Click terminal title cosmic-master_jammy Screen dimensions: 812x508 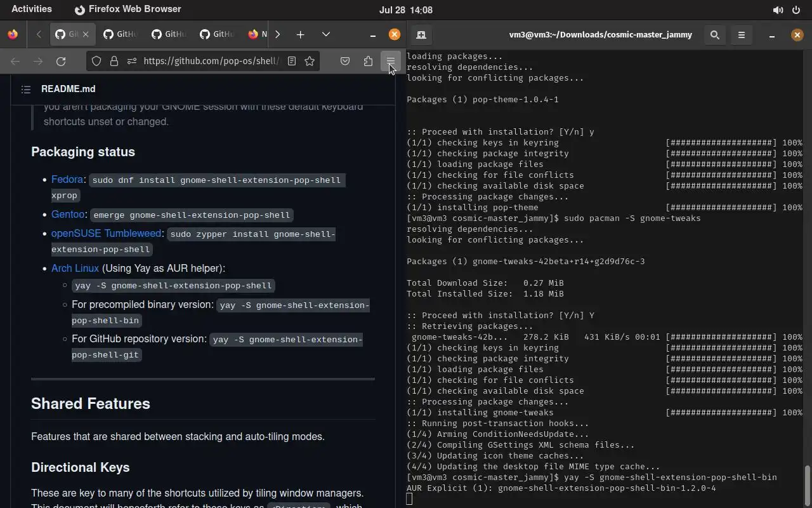600,35
